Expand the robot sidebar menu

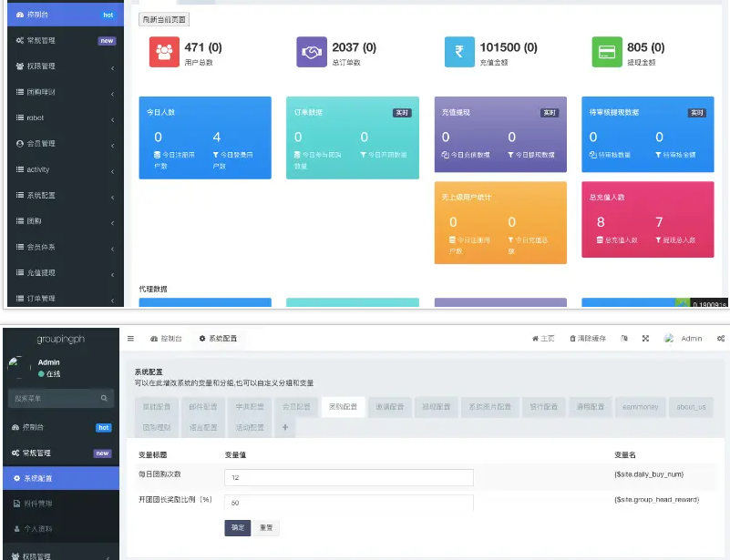(x=62, y=117)
